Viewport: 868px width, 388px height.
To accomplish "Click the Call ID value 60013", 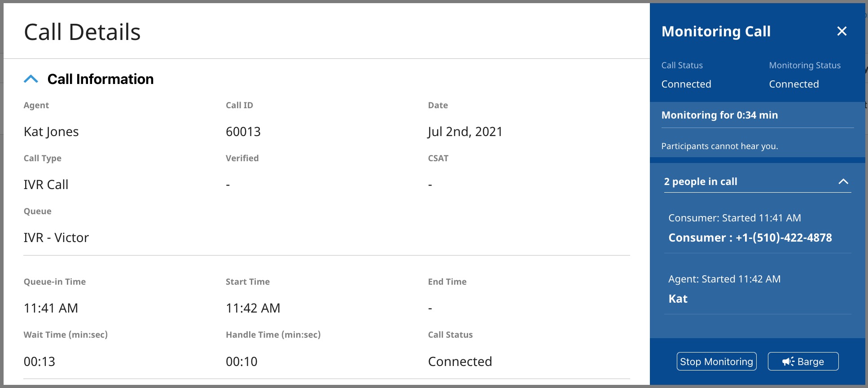I will coord(243,132).
